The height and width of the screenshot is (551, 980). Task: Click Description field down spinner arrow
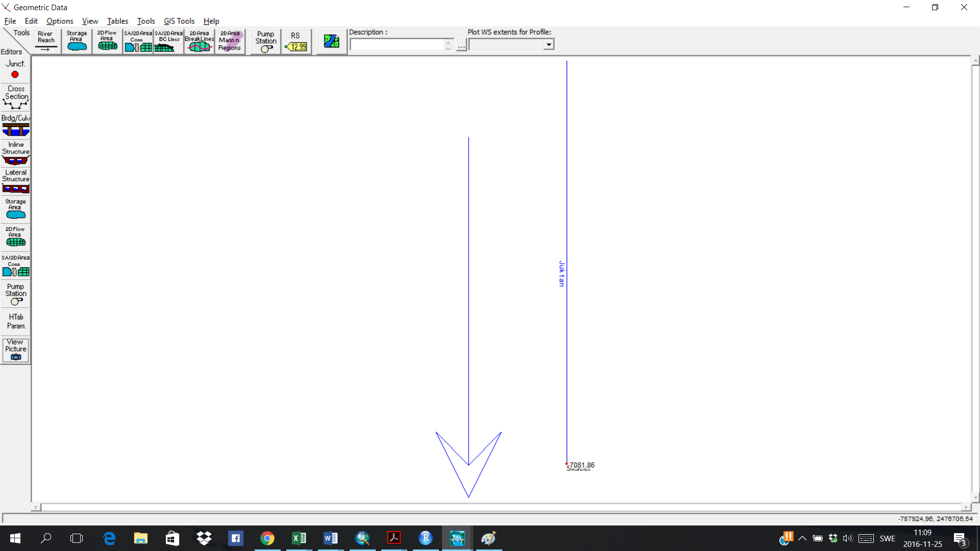point(448,48)
